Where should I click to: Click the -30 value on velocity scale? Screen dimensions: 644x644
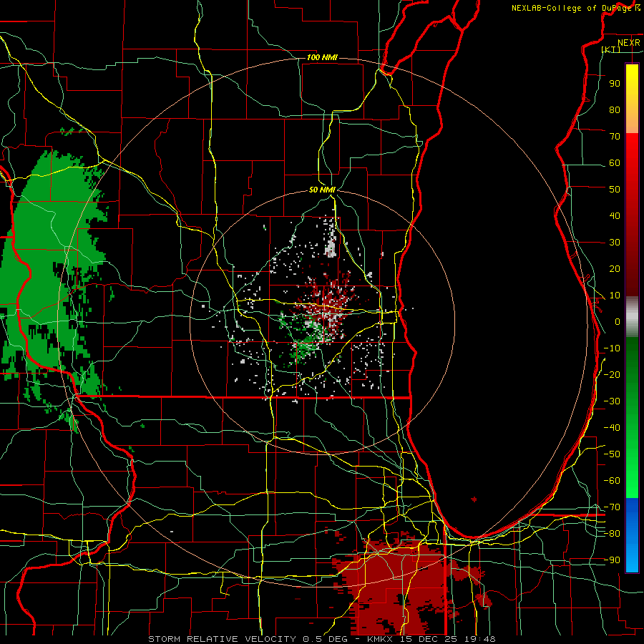click(612, 401)
